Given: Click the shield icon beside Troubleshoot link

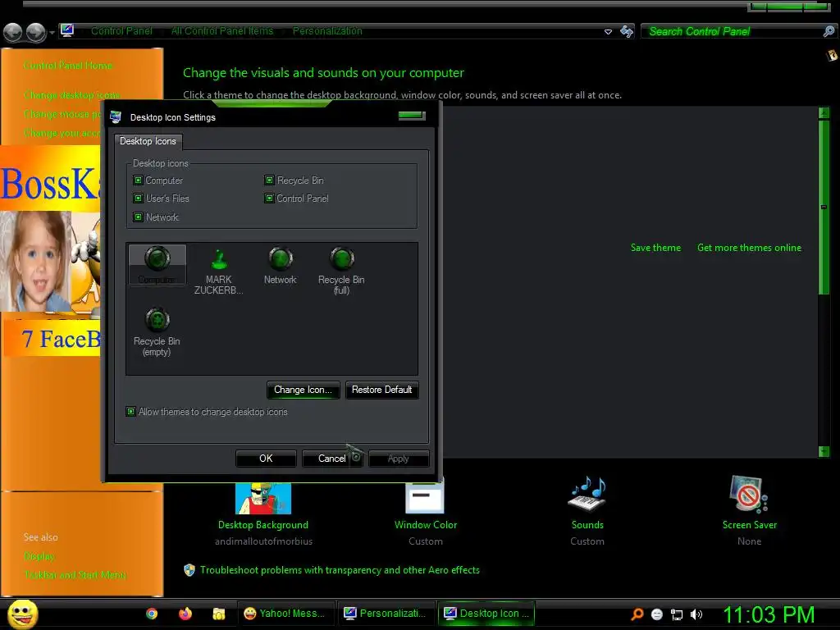Looking at the screenshot, I should [x=189, y=570].
